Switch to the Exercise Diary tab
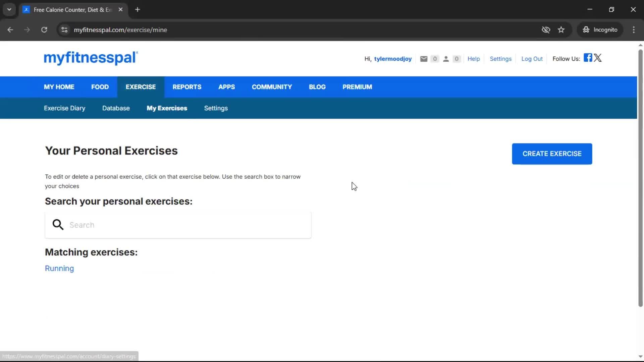 pyautogui.click(x=64, y=108)
